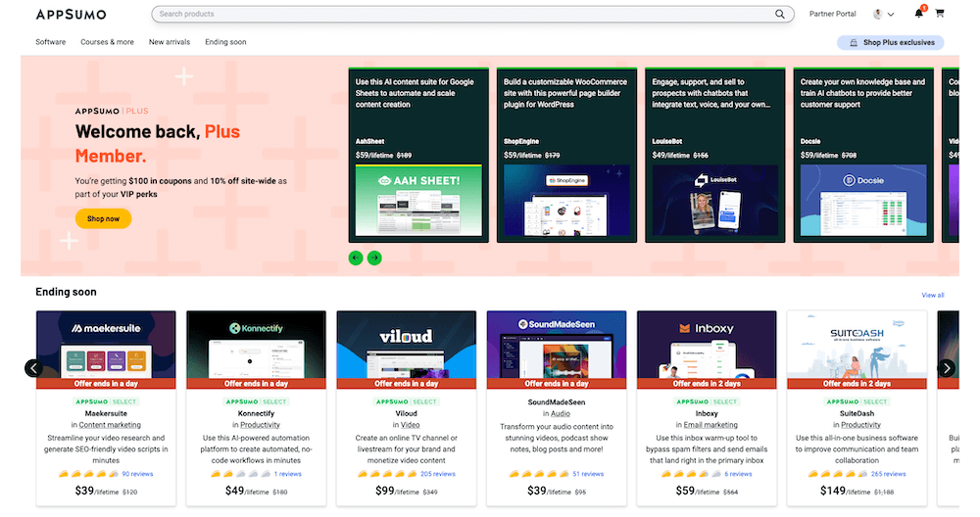Click the SoundMadeSeen product title
The image size is (980, 517).
click(x=557, y=402)
